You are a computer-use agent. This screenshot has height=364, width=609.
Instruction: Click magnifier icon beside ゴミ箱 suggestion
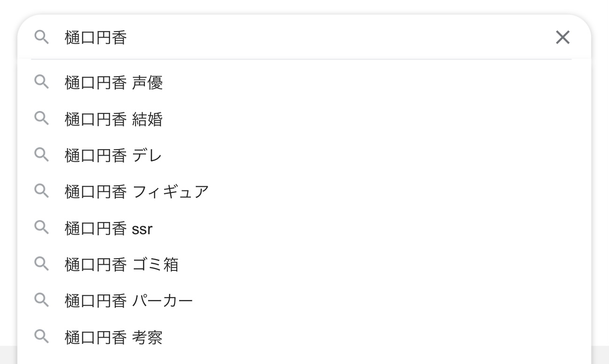click(x=42, y=263)
